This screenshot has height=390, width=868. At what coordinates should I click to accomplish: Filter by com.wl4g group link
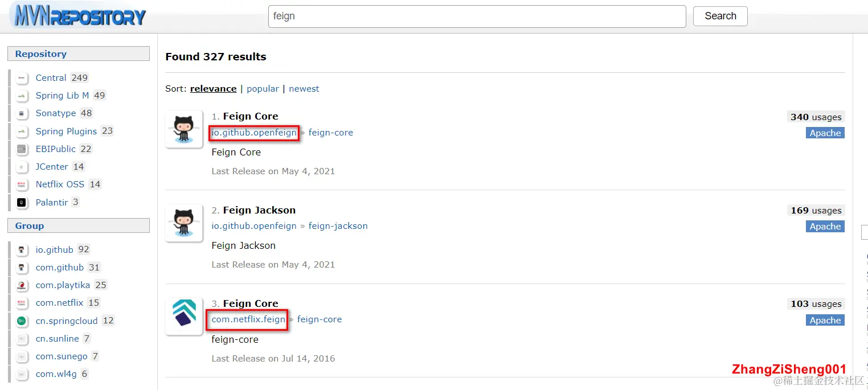[56, 374]
